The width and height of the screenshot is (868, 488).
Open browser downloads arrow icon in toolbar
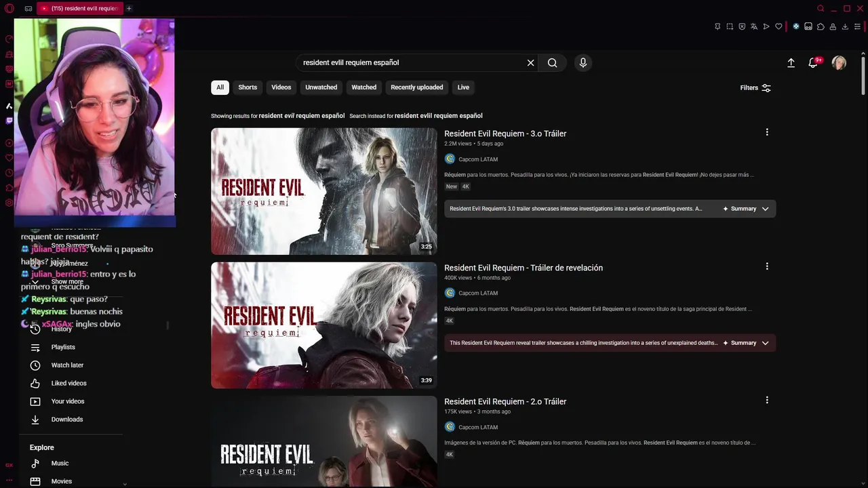pyautogui.click(x=845, y=26)
